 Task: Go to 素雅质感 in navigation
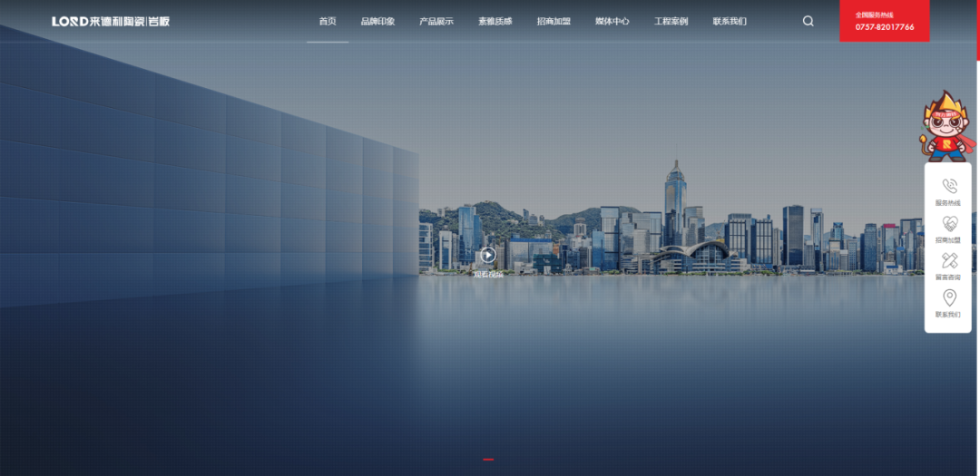(x=495, y=21)
